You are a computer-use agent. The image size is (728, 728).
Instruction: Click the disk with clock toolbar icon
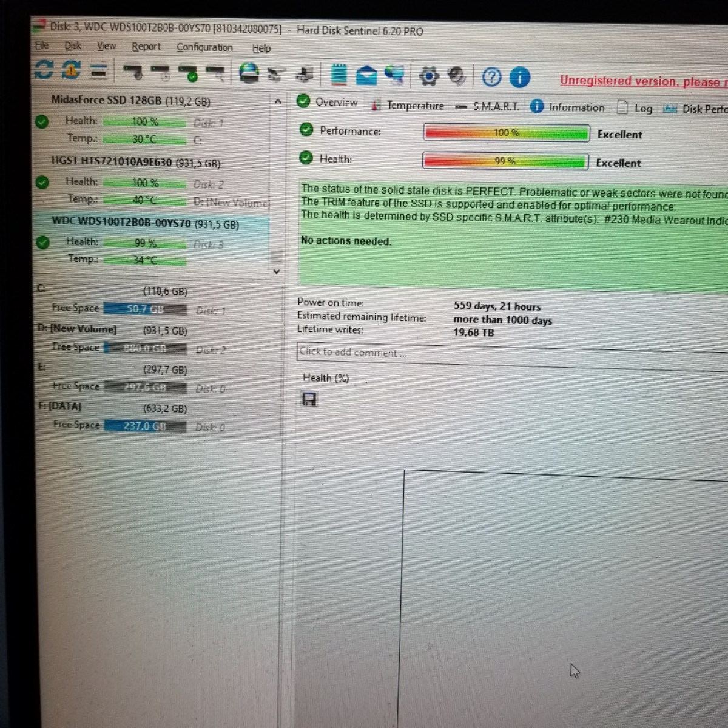(161, 72)
